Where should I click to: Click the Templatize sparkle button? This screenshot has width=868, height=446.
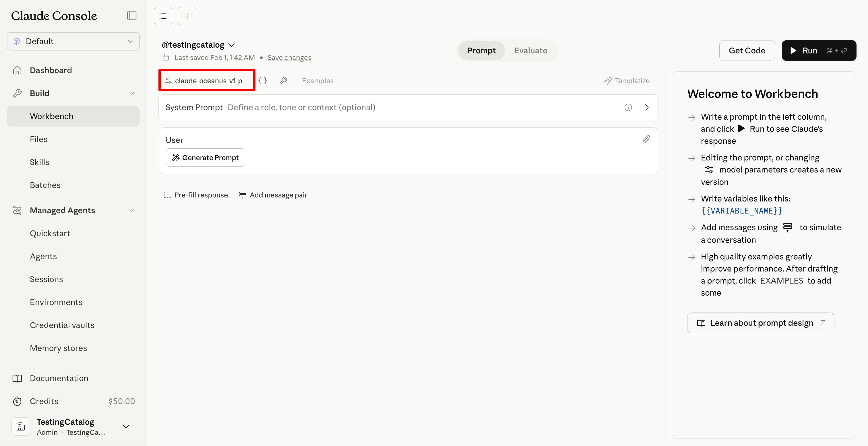click(x=627, y=81)
